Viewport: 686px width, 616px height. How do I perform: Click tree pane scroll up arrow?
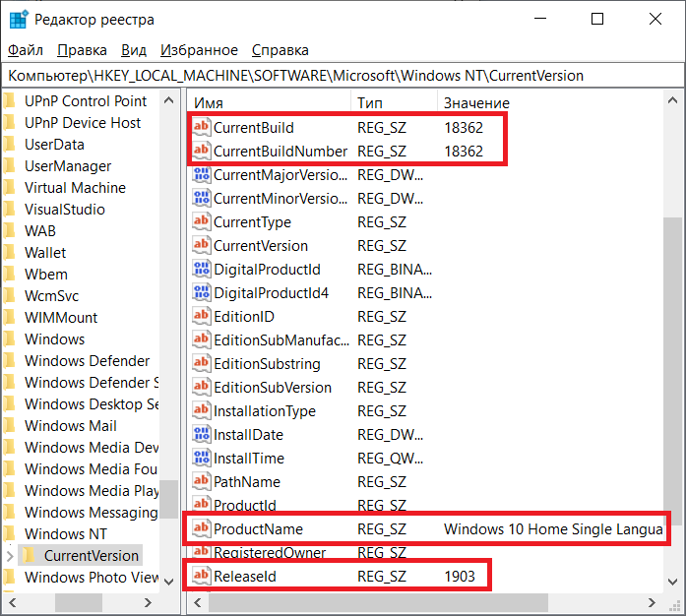click(169, 100)
